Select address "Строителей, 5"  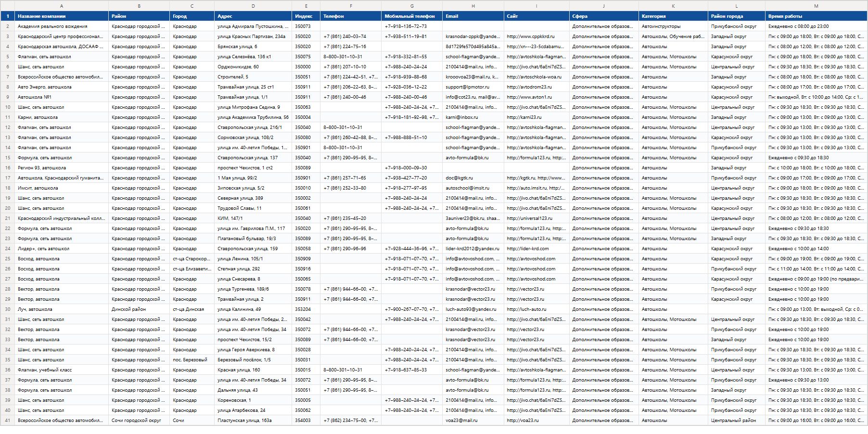pos(253,77)
